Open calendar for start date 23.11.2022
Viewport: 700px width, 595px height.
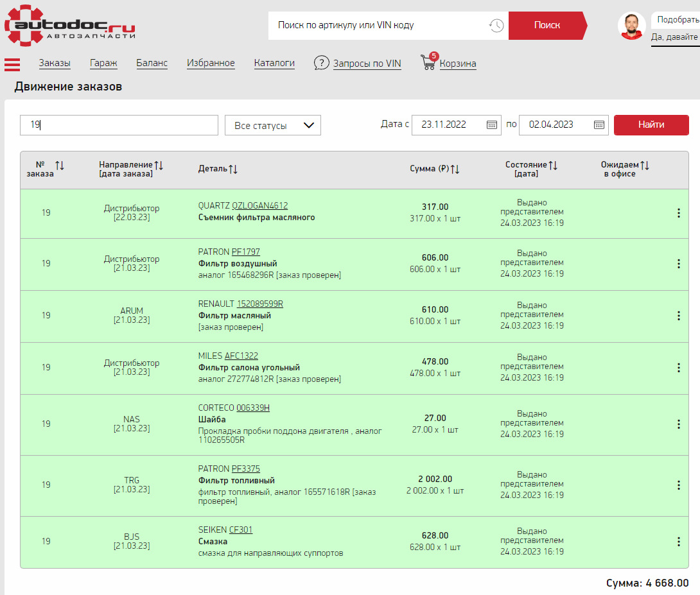coord(491,125)
